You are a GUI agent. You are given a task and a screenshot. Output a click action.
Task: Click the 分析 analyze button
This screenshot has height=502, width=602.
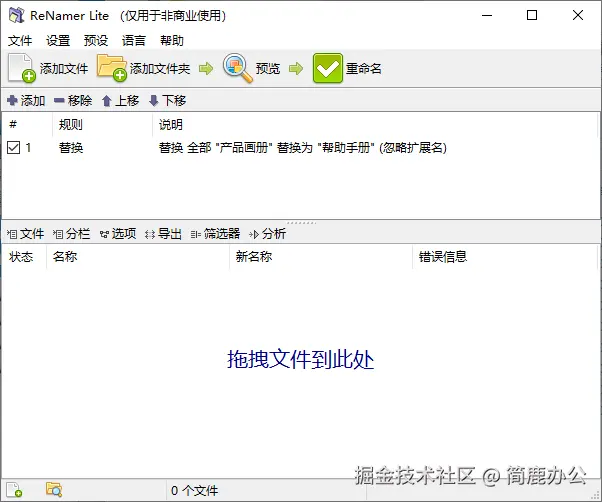point(268,234)
